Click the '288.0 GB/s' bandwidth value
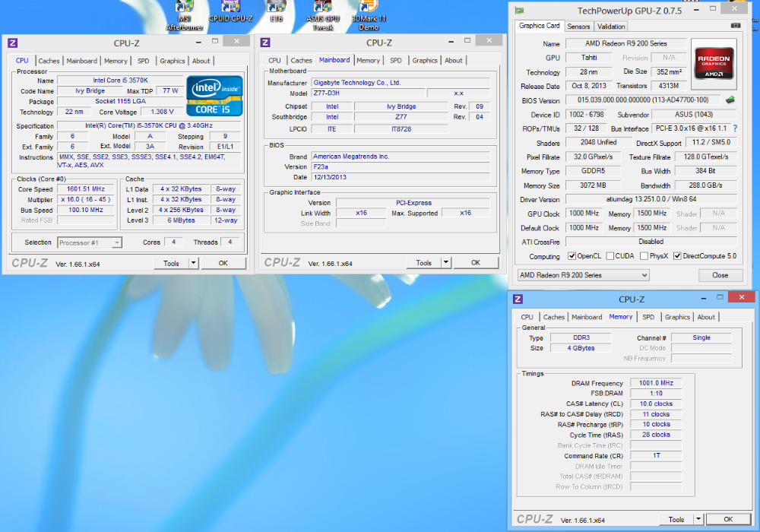Image resolution: width=760 pixels, height=532 pixels. 706,185
